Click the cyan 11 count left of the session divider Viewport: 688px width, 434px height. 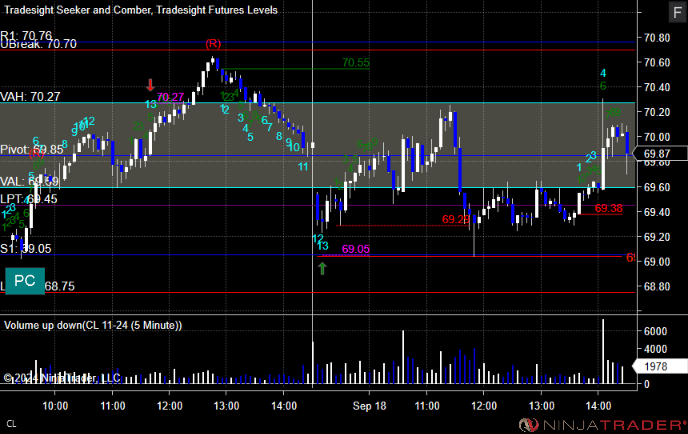303,167
